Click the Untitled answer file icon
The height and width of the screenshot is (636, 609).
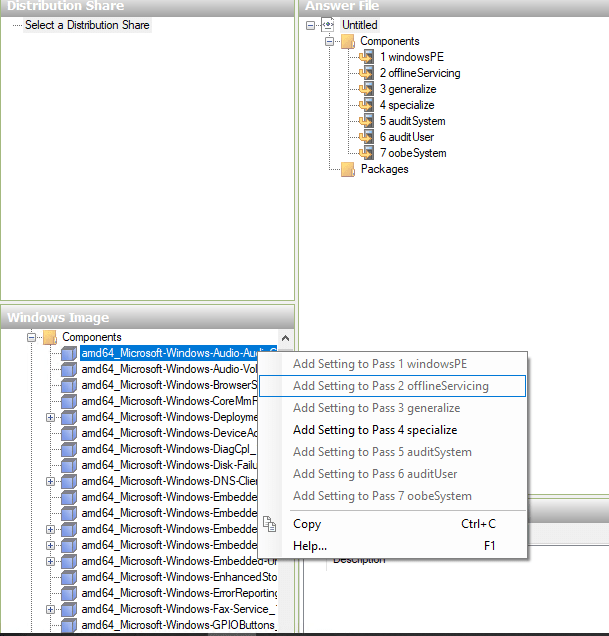pyautogui.click(x=328, y=25)
